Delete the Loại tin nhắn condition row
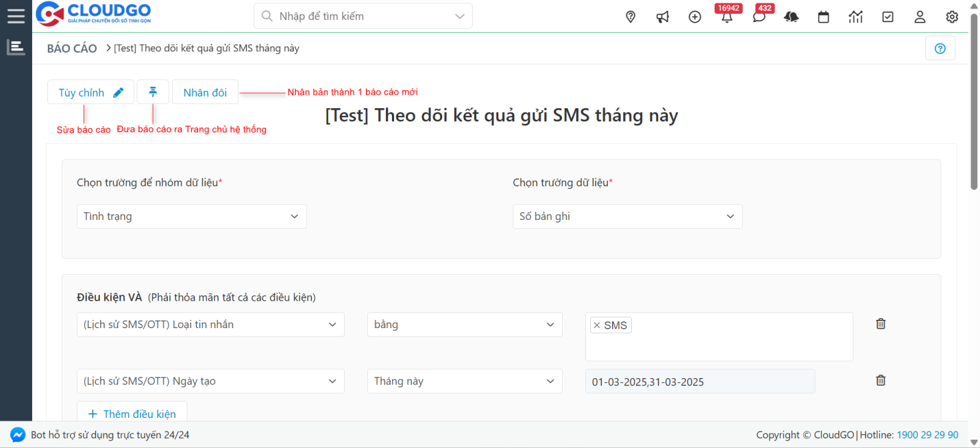 click(x=881, y=324)
